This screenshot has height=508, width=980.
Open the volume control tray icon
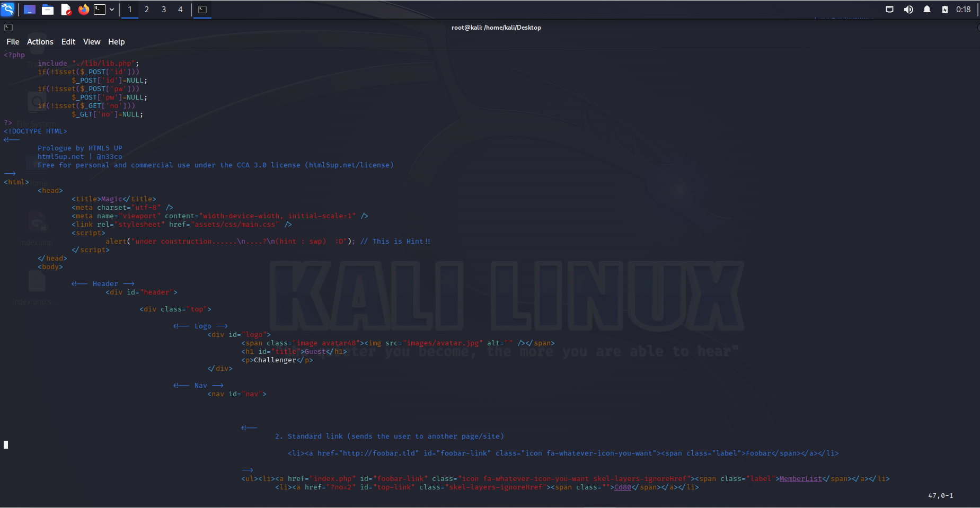pos(908,10)
